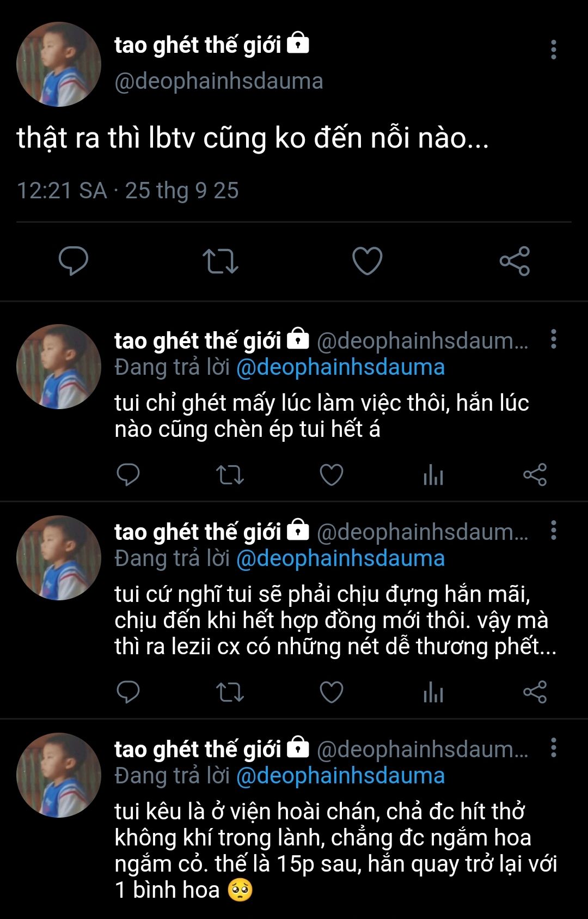The width and height of the screenshot is (588, 919).
Task: Click @deophainhsdauma mention in 'tui chỉ ghét' reply
Action: tap(340, 367)
